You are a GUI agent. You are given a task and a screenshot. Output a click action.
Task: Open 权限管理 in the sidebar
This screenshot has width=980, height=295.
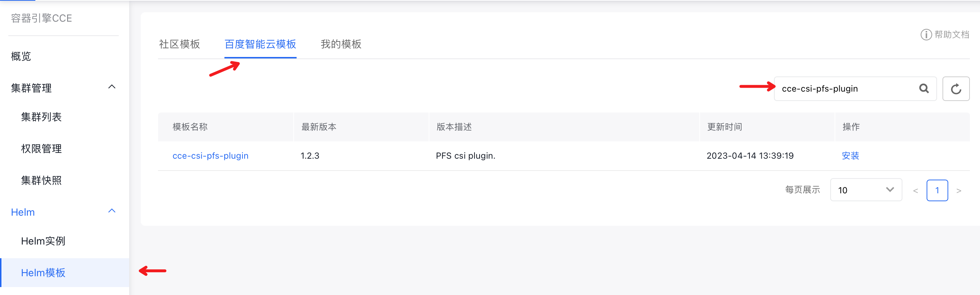[41, 148]
